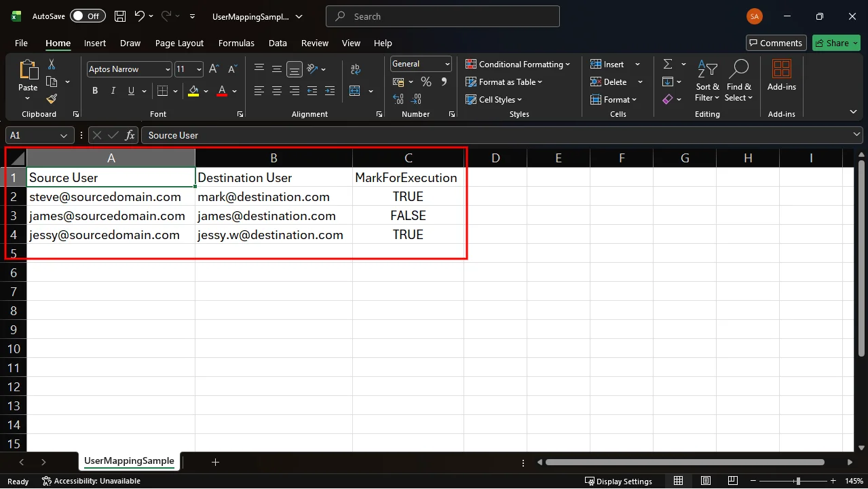Select the UserMappingSample sheet tab

click(x=129, y=461)
